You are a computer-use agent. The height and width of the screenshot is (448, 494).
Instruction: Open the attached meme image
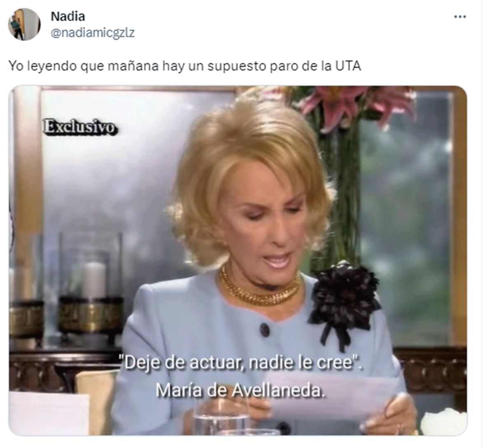238,260
